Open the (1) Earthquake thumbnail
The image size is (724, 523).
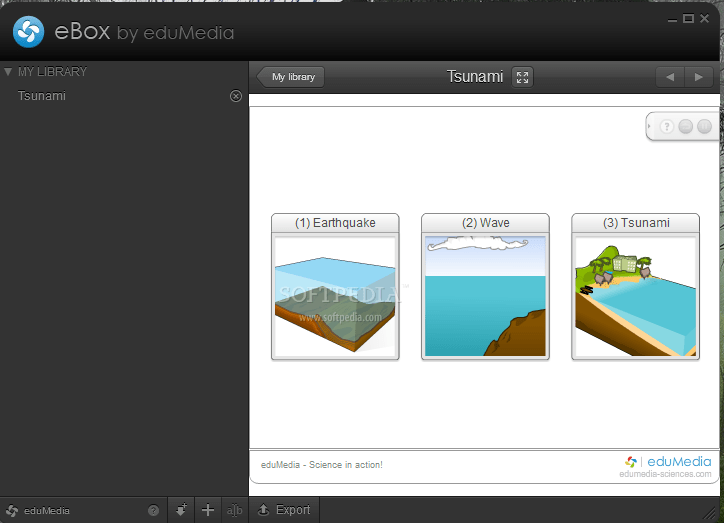tap(335, 296)
